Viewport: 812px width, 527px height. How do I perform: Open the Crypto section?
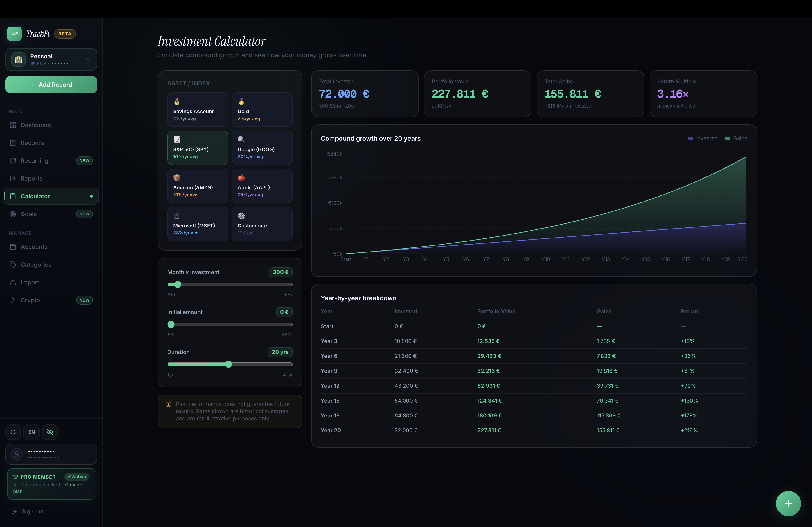30,300
